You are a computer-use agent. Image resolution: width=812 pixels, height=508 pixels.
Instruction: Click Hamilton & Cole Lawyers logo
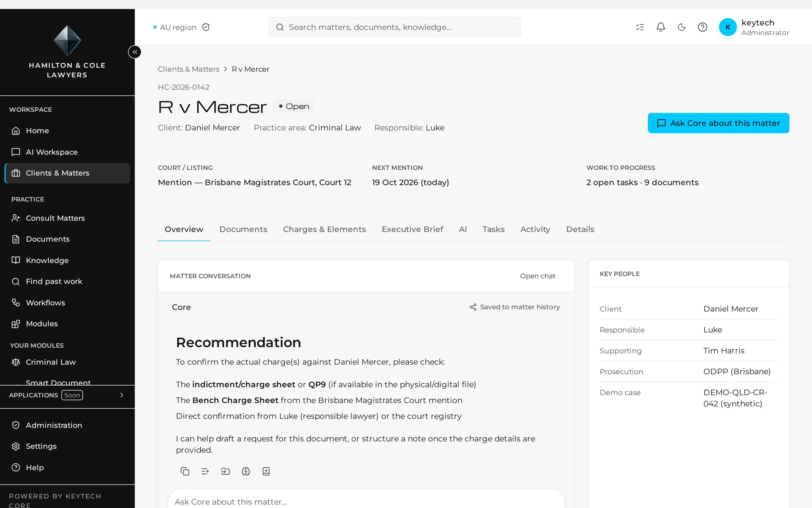[x=67, y=51]
